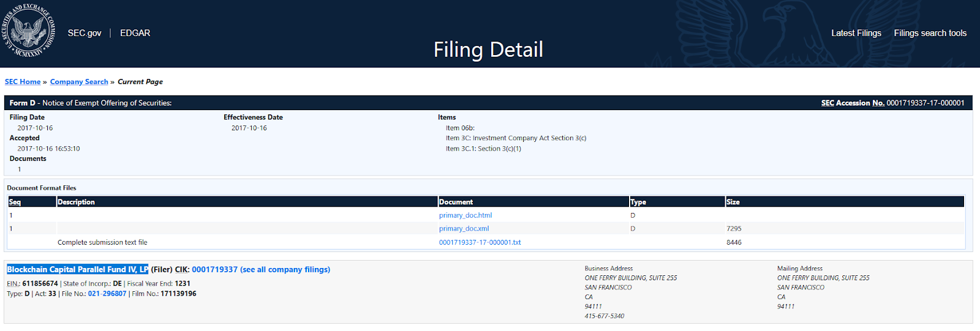This screenshot has width=980, height=331.
Task: Click the Filing Detail page title
Action: [488, 50]
